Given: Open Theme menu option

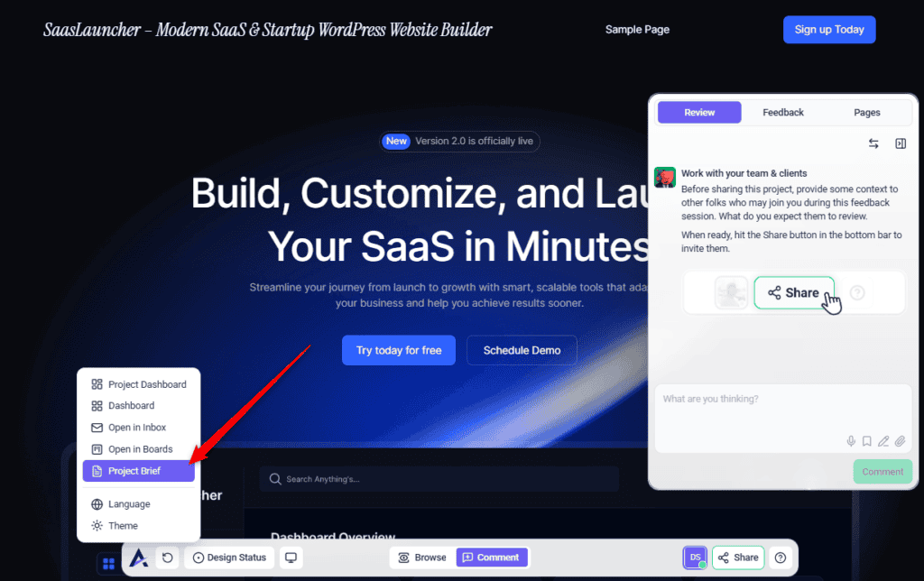Looking at the screenshot, I should (138, 526).
